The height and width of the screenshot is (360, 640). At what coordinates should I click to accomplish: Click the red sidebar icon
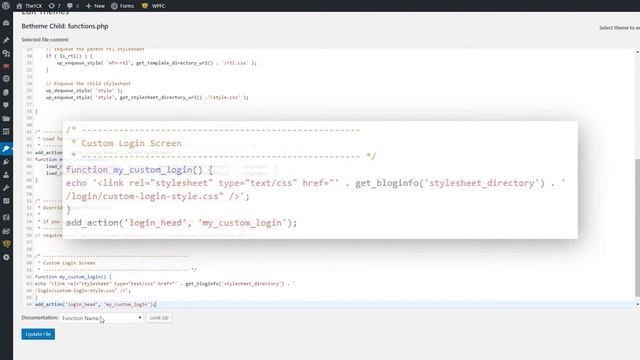[6, 66]
